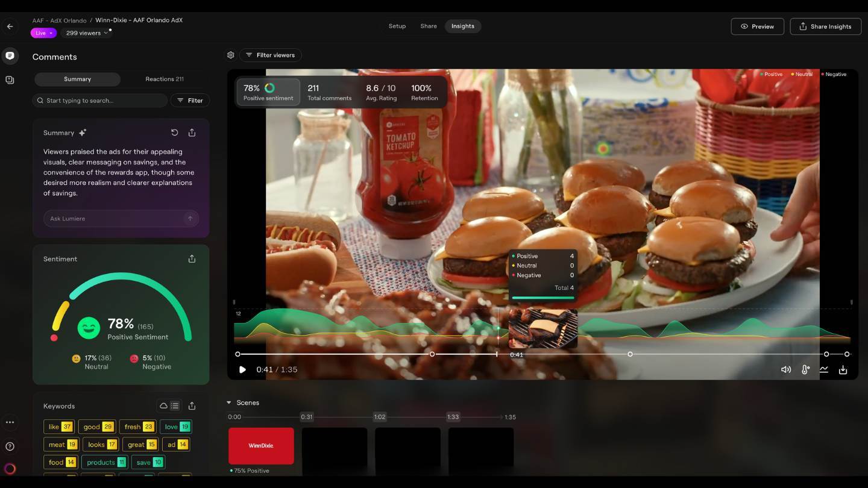This screenshot has width=868, height=488.
Task: Switch to the Reactions 211 tab
Action: pyautogui.click(x=164, y=79)
